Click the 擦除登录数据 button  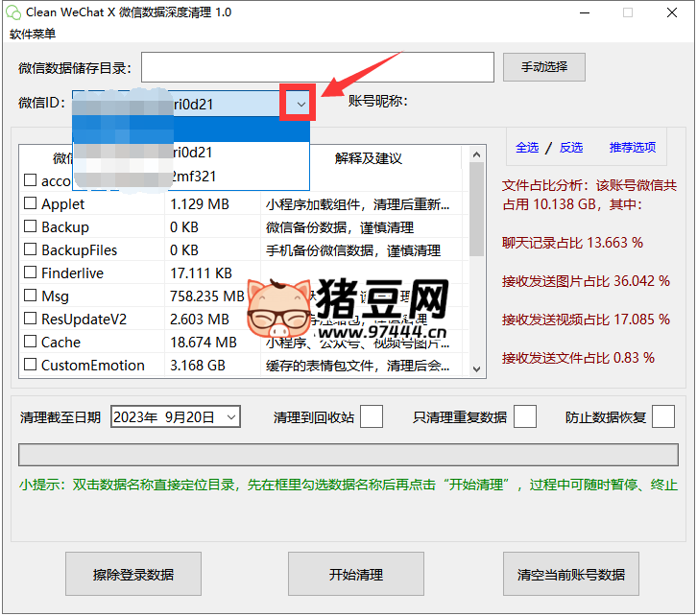coord(133,574)
